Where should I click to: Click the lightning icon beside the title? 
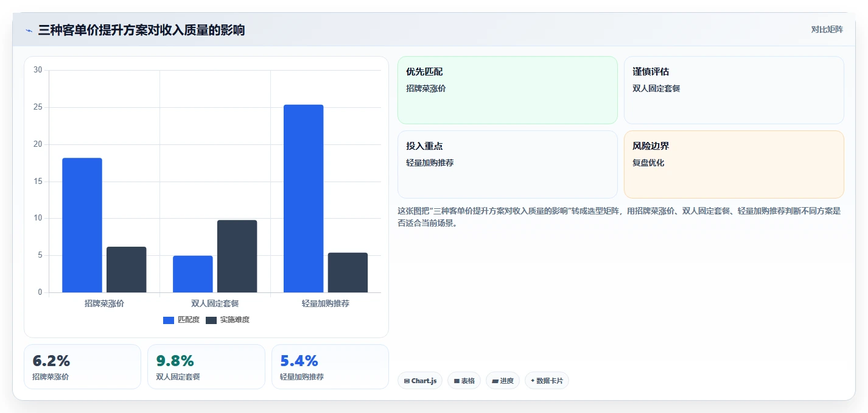click(29, 30)
